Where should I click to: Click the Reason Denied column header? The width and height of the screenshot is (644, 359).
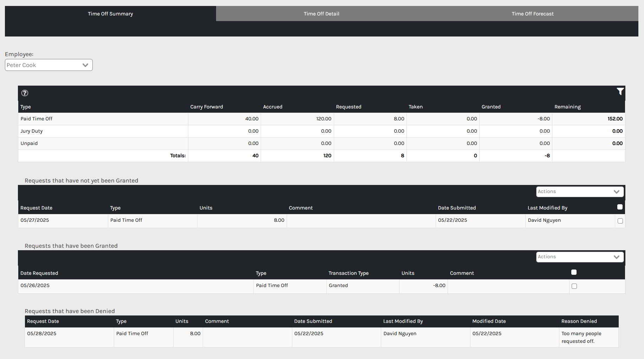(x=579, y=321)
